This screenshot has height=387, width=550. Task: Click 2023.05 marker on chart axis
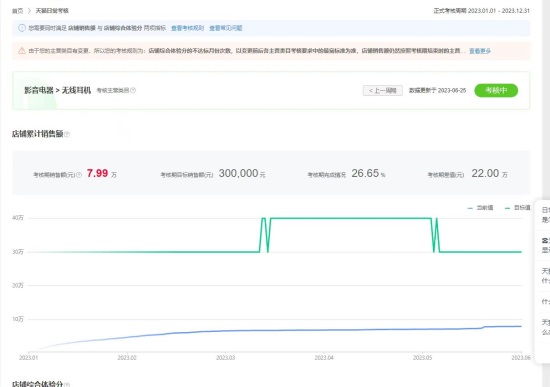click(422, 358)
